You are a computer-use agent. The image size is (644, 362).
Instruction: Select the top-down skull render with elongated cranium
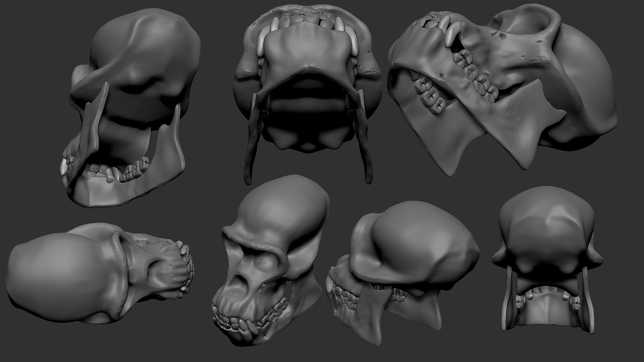[100, 274]
